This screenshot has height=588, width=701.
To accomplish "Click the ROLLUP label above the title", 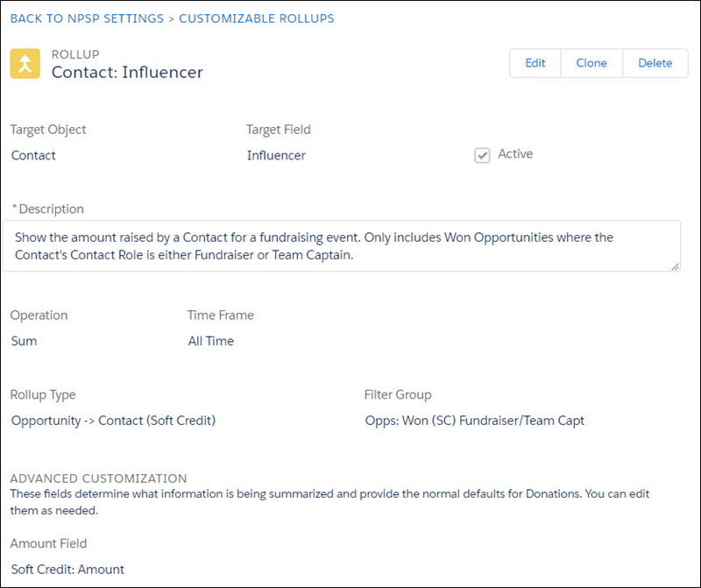I will point(75,54).
